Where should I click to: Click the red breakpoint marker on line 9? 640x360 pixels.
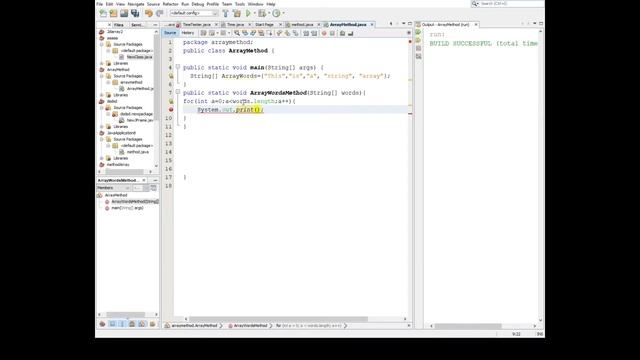[171, 109]
